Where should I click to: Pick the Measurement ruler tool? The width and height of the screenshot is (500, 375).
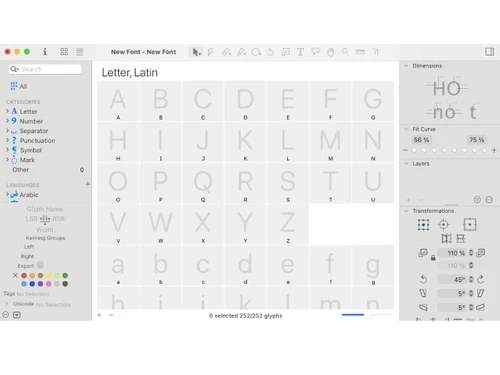click(360, 52)
